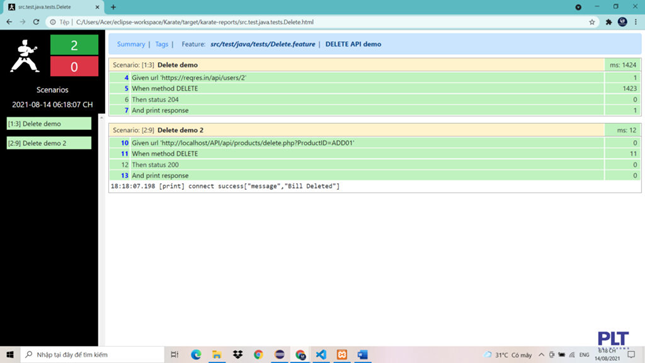Open Google Chrome from the taskbar
This screenshot has width=645, height=363.
(258, 354)
